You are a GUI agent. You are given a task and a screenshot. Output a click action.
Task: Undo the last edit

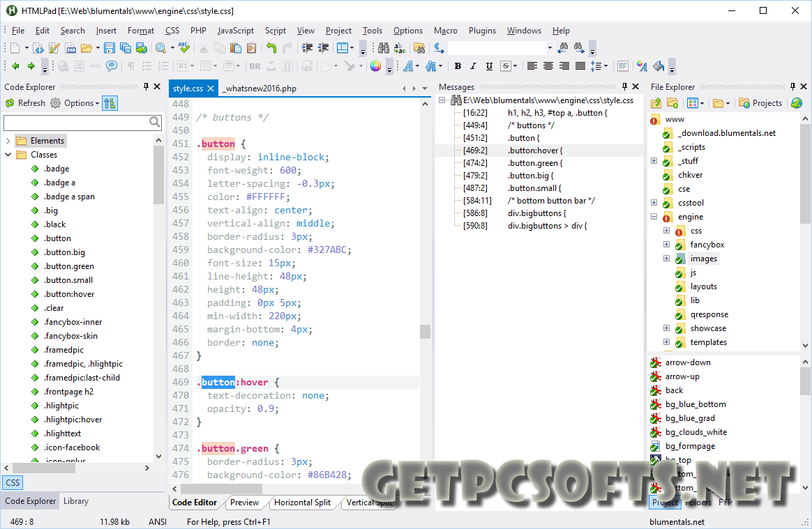point(271,48)
